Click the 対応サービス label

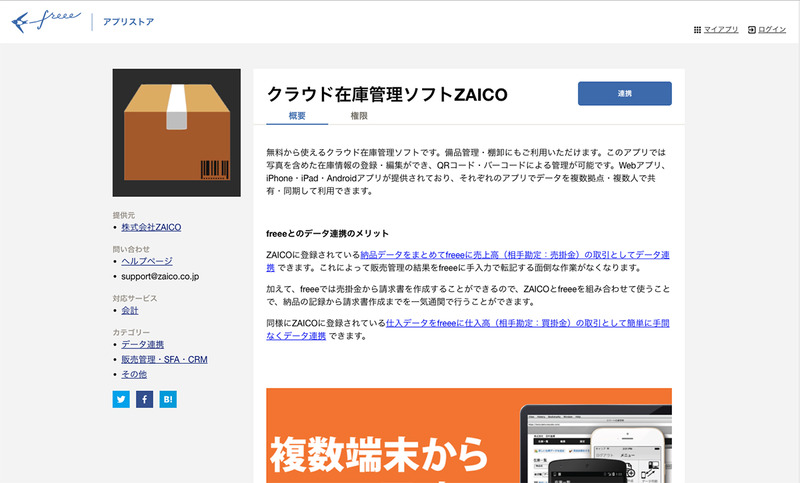click(135, 298)
